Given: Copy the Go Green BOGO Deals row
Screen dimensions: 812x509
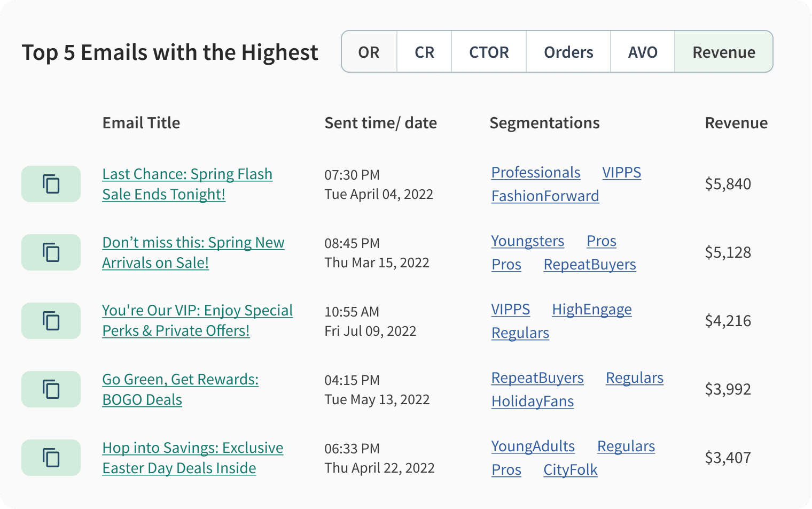Looking at the screenshot, I should coord(51,389).
